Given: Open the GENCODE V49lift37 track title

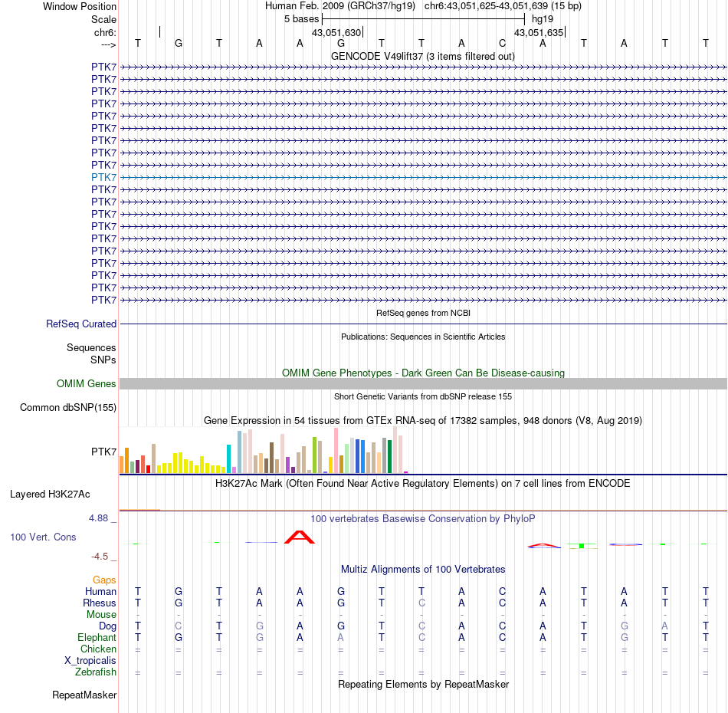Looking at the screenshot, I should pos(423,56).
